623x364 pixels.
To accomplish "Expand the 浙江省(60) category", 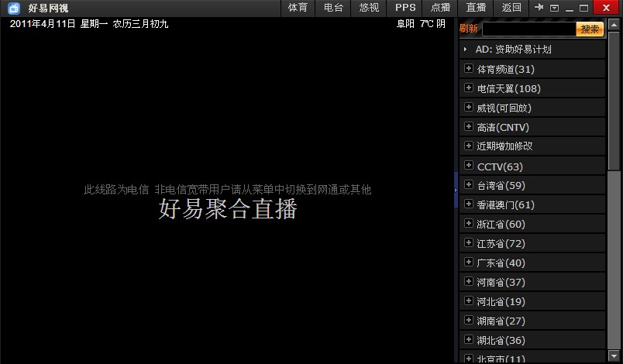I will pos(532,224).
